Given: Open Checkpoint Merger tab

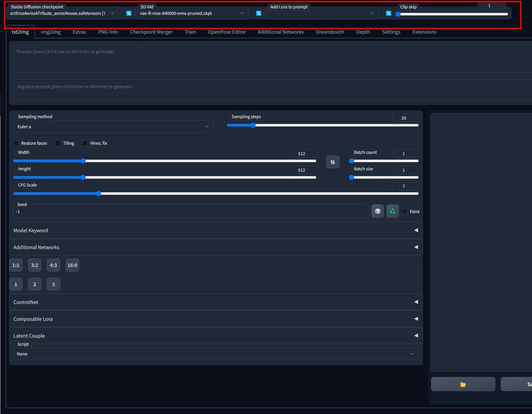Looking at the screenshot, I should click(x=151, y=32).
